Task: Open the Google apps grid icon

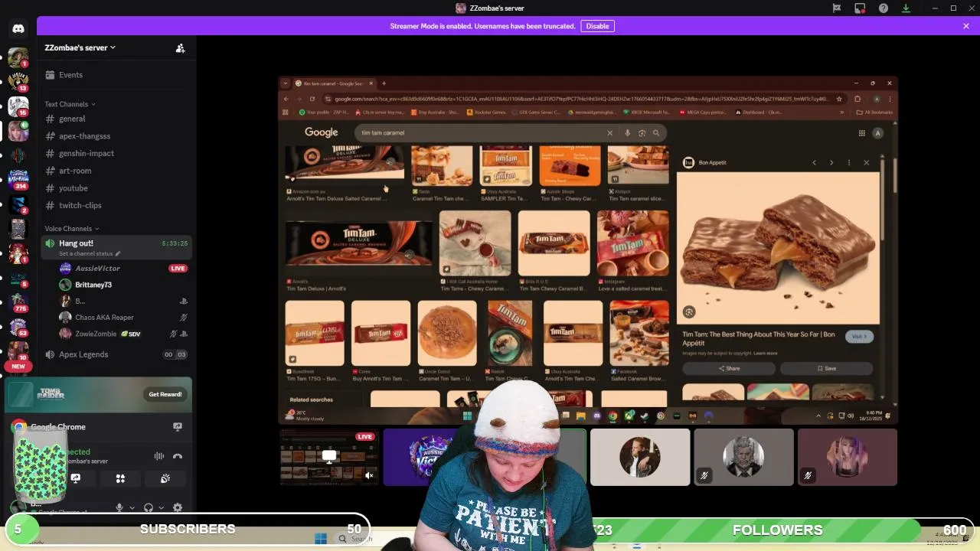Action: coord(861,133)
